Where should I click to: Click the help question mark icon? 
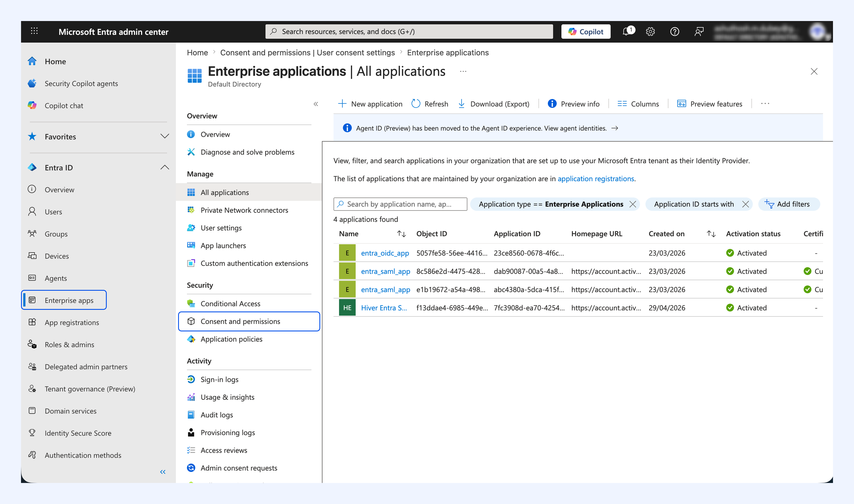[675, 32]
